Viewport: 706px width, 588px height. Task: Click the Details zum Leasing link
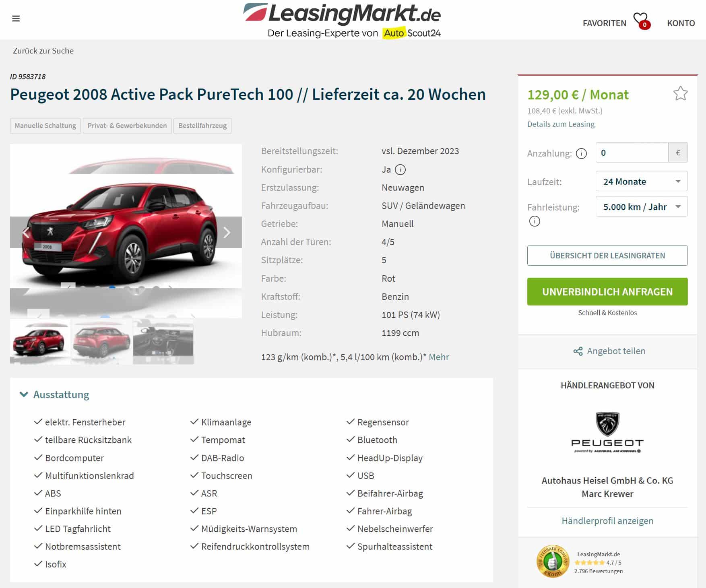(561, 124)
